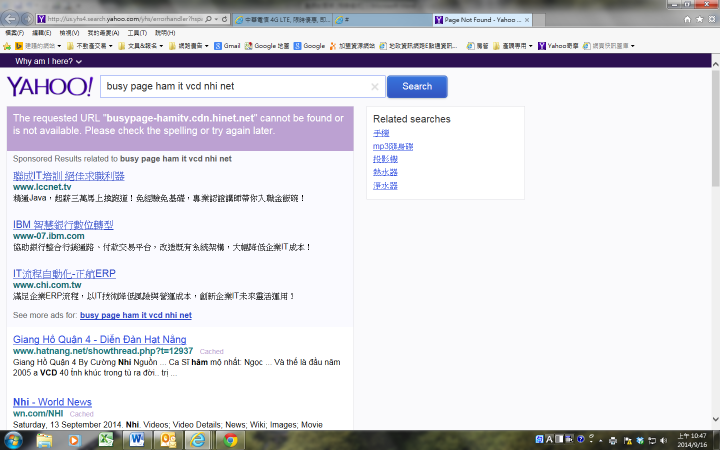Open Giang Hồ Quán 4 result link
The image size is (720, 450).
coord(100,339)
